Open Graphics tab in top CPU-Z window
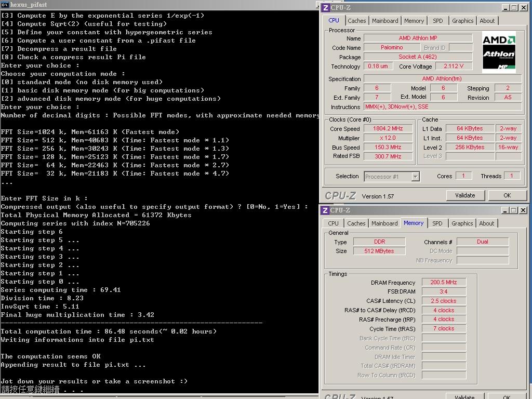This screenshot has width=532, height=399. (462, 21)
